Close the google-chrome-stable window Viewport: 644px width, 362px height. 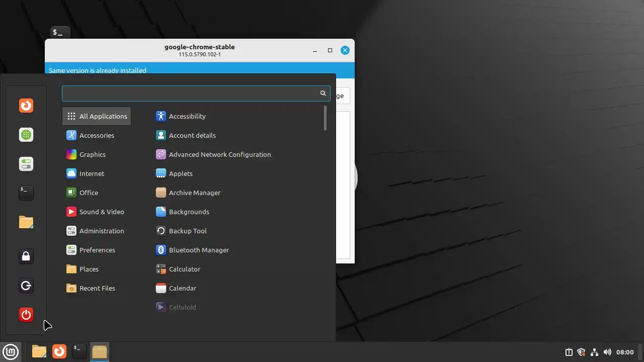pyautogui.click(x=345, y=50)
